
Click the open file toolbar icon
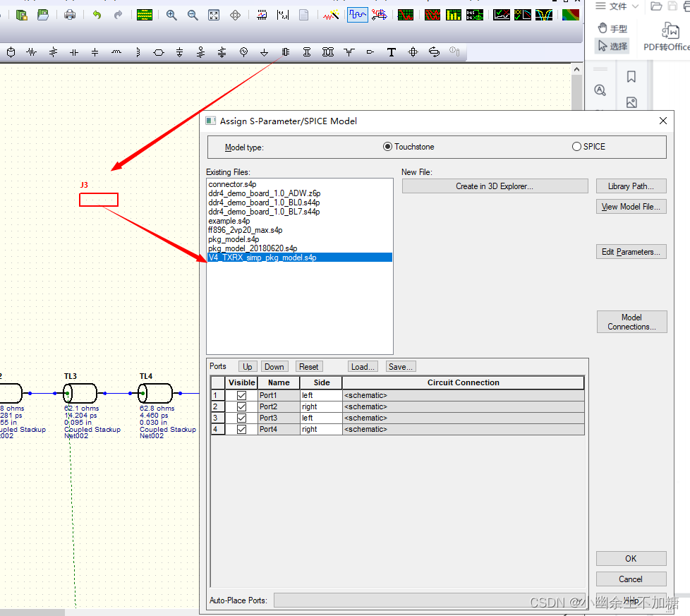tap(43, 15)
